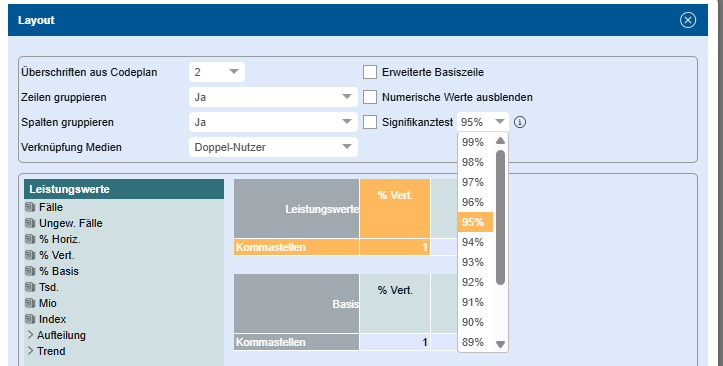Toggle the Signifikanztest checkbox
This screenshot has width=723, height=366.
coord(370,122)
